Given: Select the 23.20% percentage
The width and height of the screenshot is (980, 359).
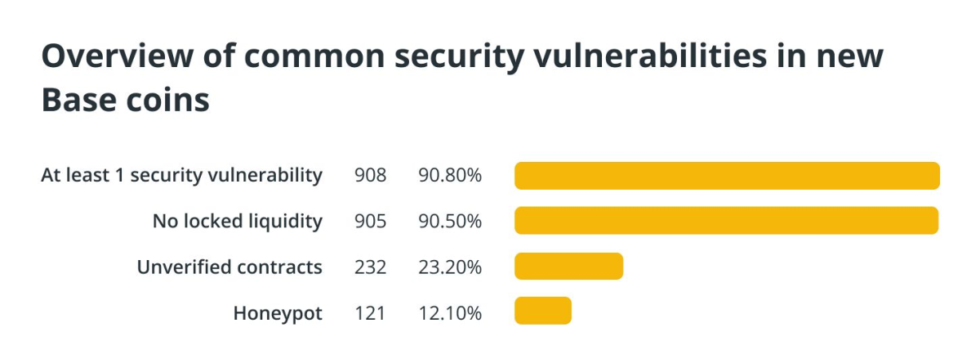Looking at the screenshot, I should pos(450,267).
